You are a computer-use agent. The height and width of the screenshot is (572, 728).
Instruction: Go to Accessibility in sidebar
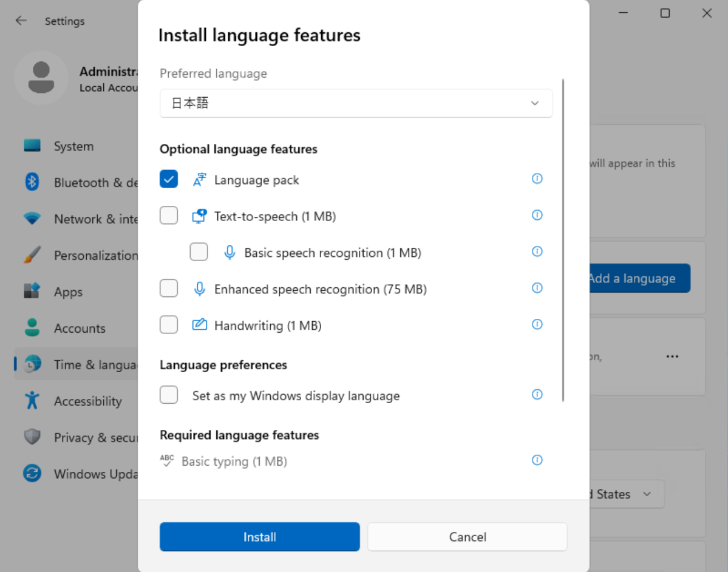(87, 401)
